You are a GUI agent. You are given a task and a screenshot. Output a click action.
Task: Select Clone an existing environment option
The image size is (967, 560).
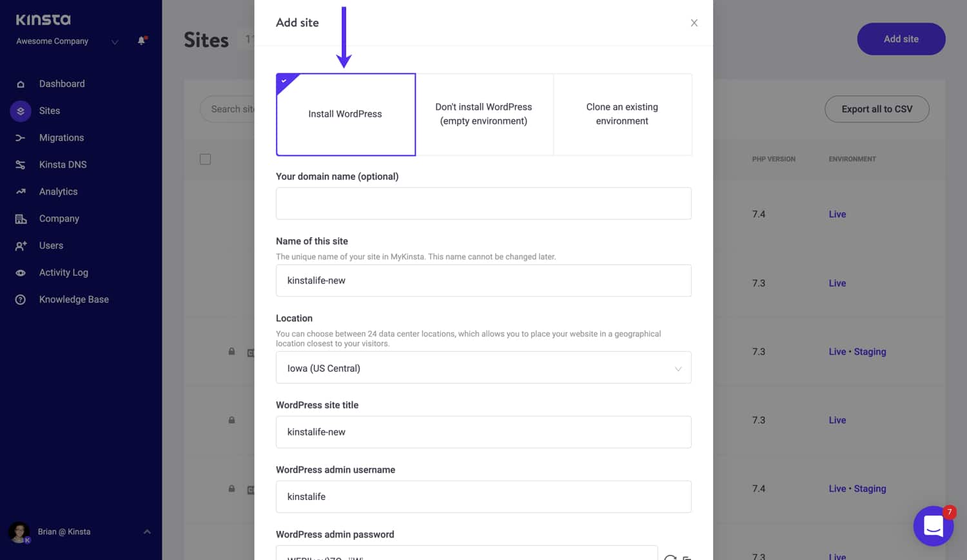[x=622, y=114]
